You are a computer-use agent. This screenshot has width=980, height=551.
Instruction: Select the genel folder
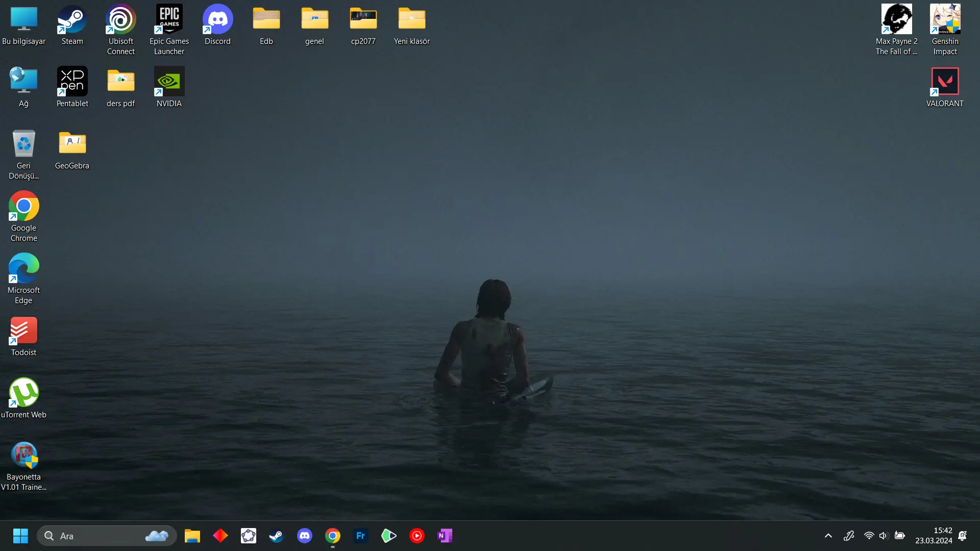pos(315,26)
